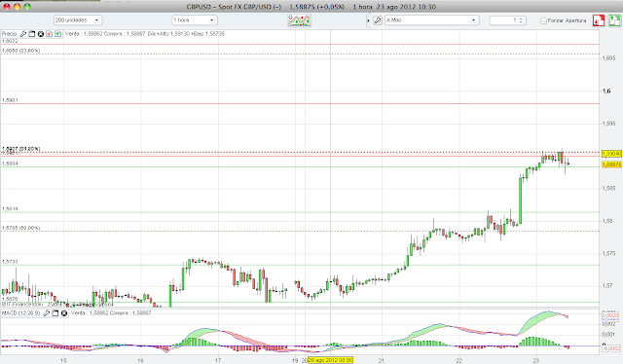The width and height of the screenshot is (623, 364).
Task: Open the A Mdo order type dropdown
Action: [x=431, y=19]
